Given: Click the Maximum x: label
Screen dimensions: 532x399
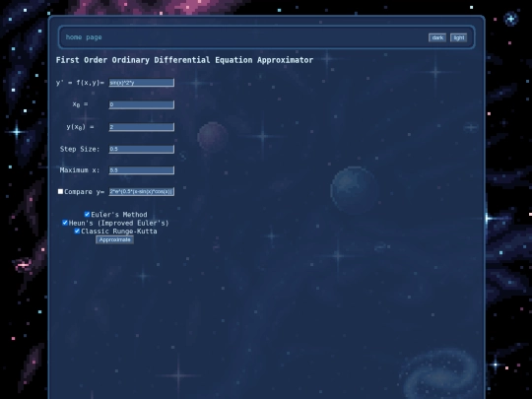Looking at the screenshot, I should pyautogui.click(x=80, y=170).
